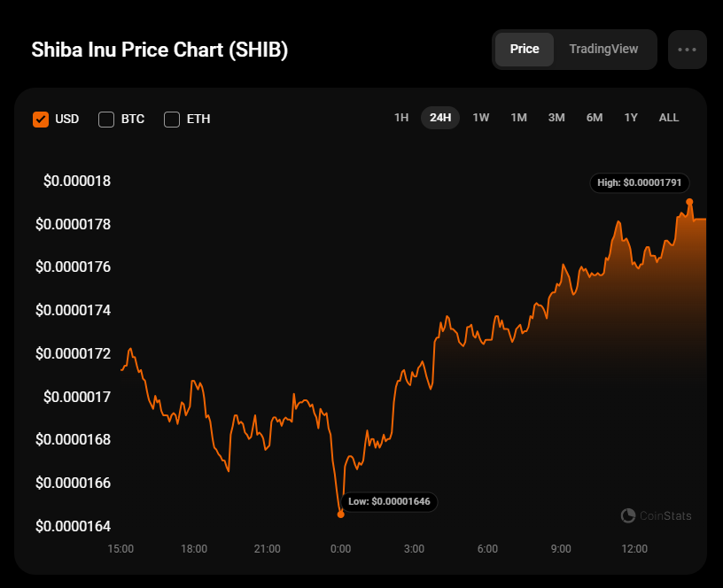The width and height of the screenshot is (723, 588).
Task: Show the 6M price history
Action: [595, 118]
